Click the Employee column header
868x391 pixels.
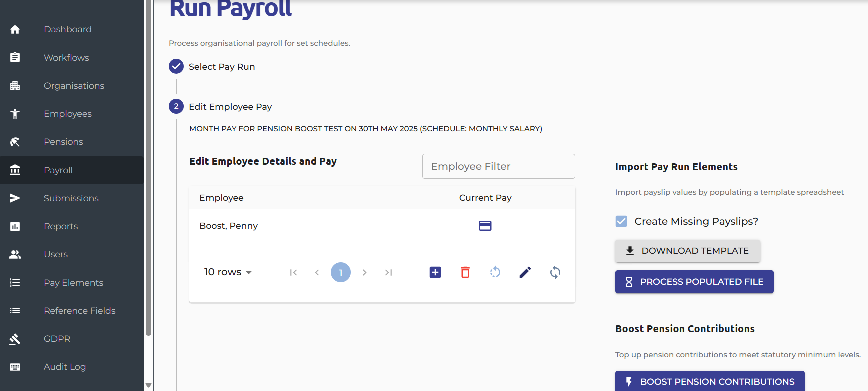221,198
